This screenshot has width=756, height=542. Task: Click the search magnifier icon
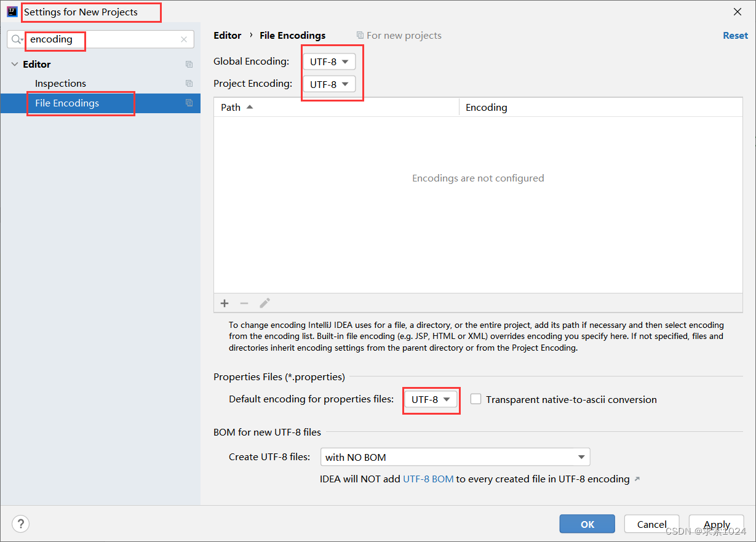coord(17,39)
